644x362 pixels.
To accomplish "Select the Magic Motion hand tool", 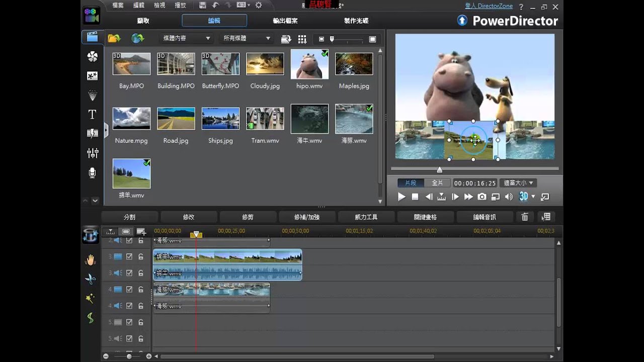I will coord(90,259).
